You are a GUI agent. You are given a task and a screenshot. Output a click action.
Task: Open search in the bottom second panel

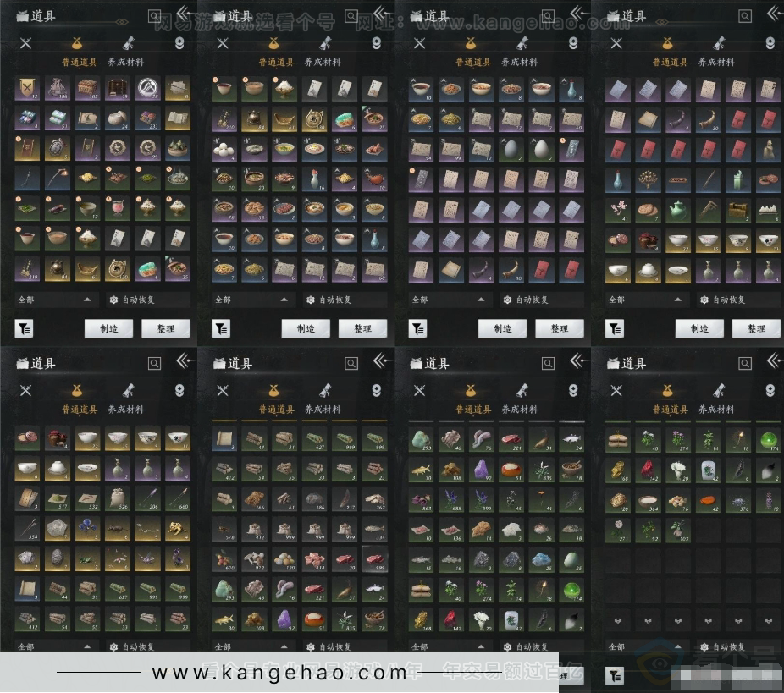tap(351, 363)
